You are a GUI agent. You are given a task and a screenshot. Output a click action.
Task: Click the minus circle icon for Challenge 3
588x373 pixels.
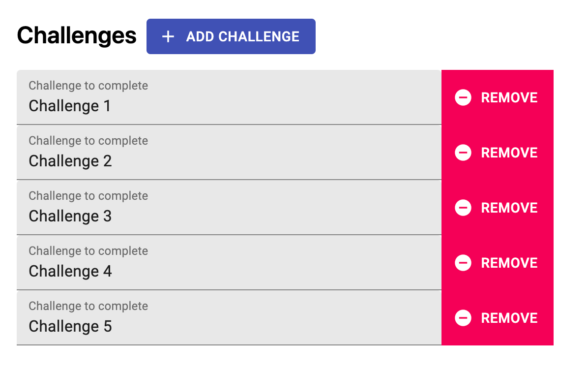coord(463,208)
